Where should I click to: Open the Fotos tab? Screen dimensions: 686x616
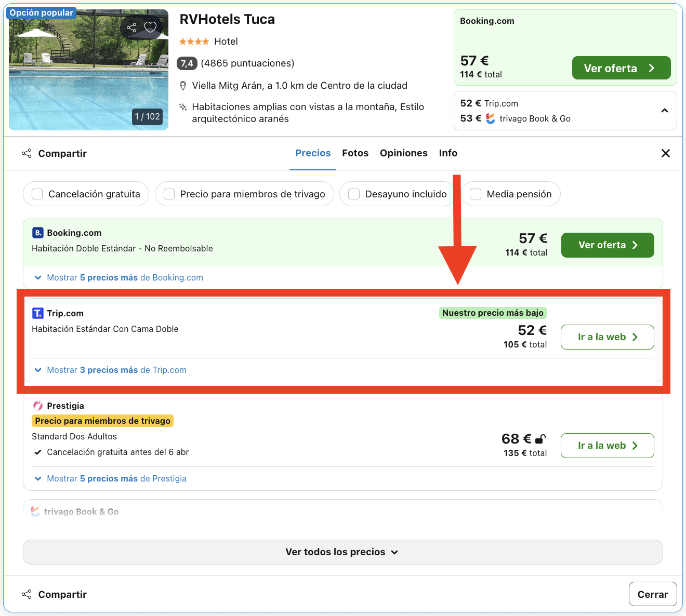click(x=355, y=153)
